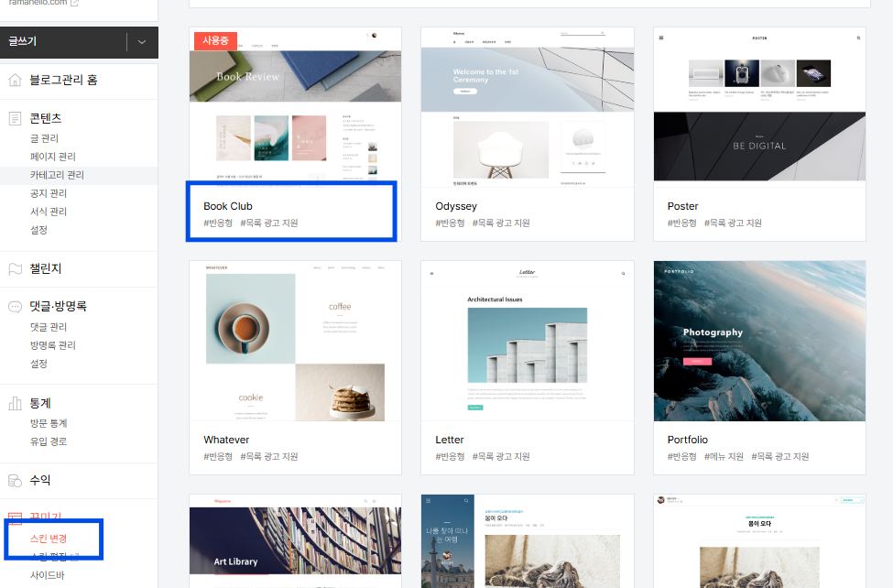Click #목록 광고 지원 tag under Poster
The image size is (893, 588).
[x=733, y=223]
